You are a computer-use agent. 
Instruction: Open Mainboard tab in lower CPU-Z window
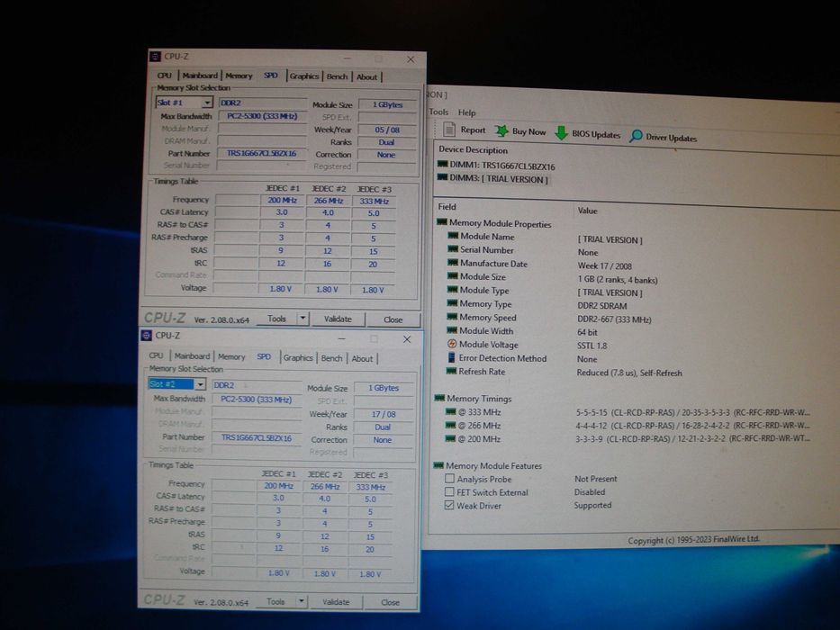[192, 356]
